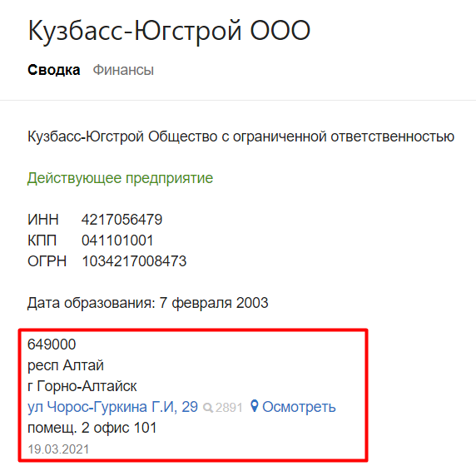Open the Сводка tab
Viewport: 476px width, 471px height.
(54, 70)
